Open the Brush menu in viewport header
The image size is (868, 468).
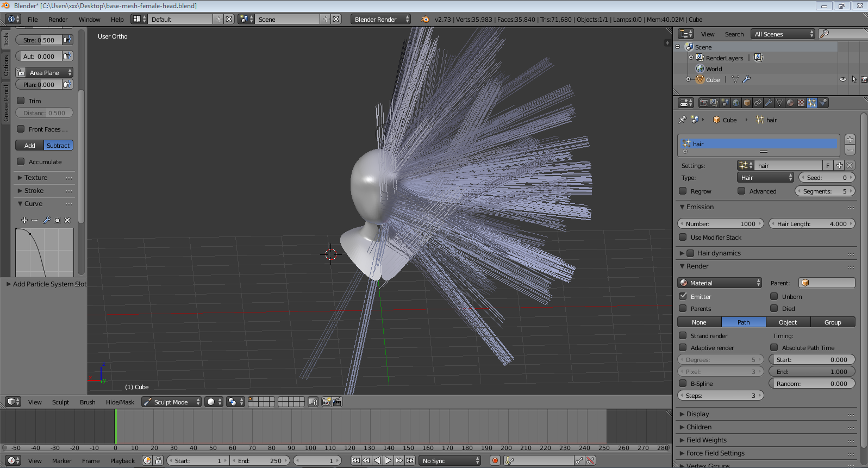[x=88, y=402]
